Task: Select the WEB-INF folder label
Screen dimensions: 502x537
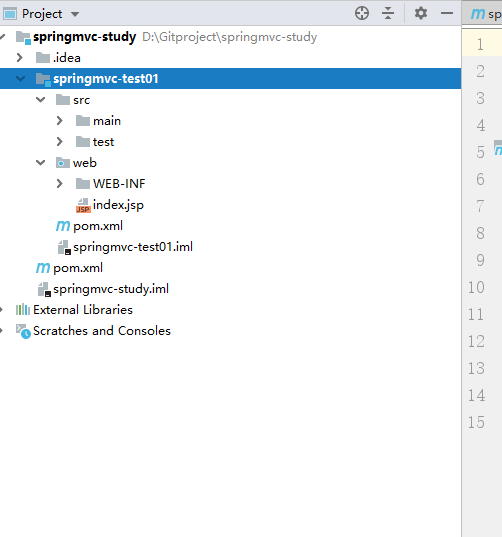Action: pyautogui.click(x=119, y=184)
